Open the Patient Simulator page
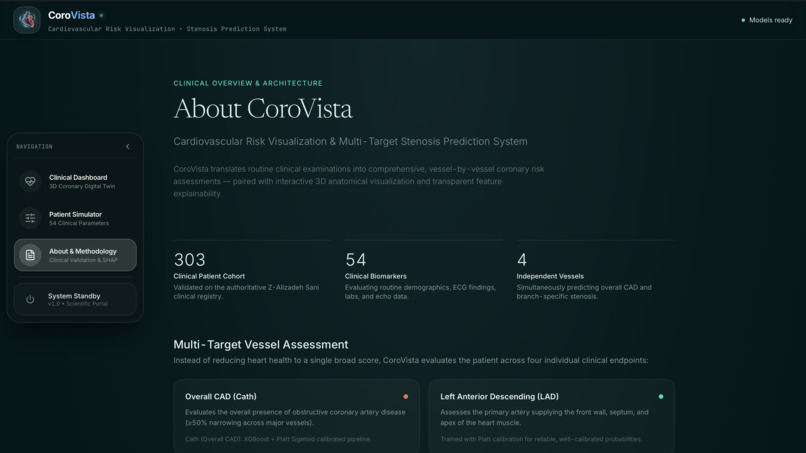 [x=76, y=218]
